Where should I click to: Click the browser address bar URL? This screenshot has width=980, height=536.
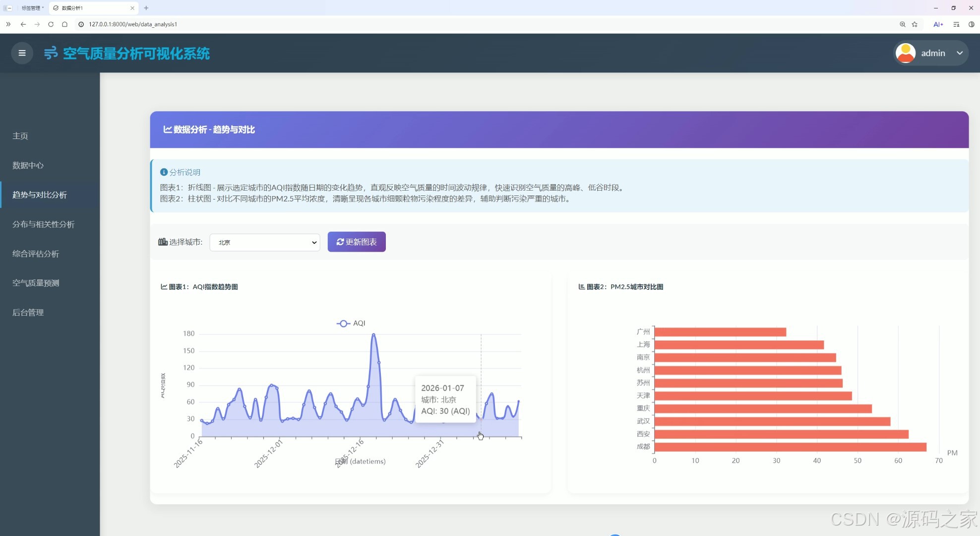click(133, 24)
